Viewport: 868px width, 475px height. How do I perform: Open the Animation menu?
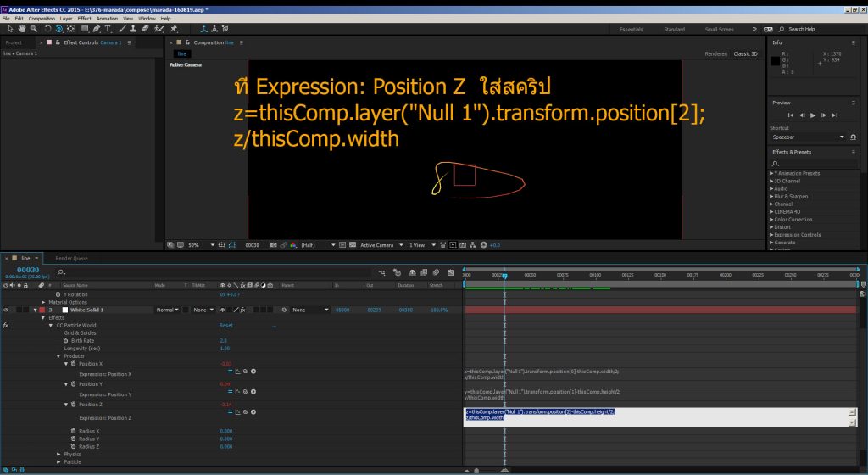[107, 18]
